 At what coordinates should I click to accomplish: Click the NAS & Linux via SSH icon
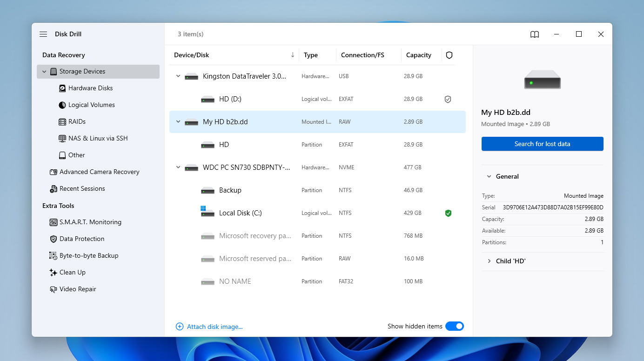coord(62,139)
